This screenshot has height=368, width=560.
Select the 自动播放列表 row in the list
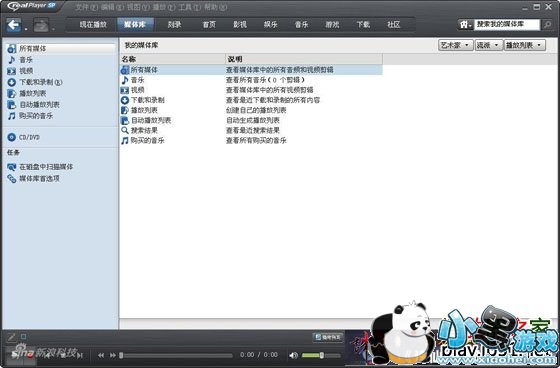pos(251,120)
